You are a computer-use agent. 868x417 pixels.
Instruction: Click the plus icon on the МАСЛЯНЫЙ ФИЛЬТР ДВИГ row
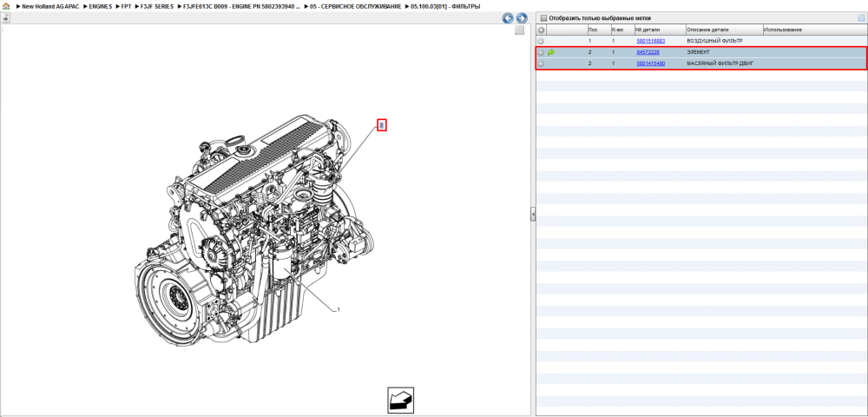tap(541, 63)
